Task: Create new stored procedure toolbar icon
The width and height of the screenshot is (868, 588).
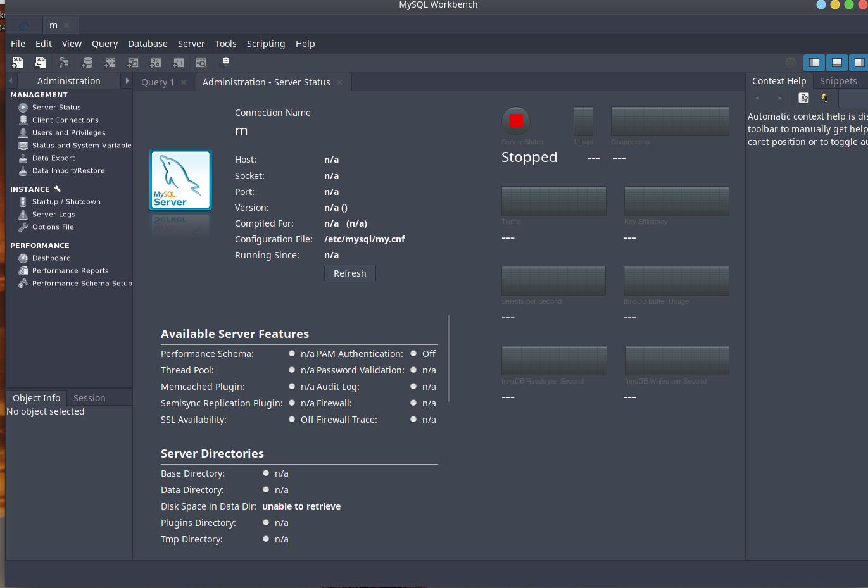Action: point(156,63)
